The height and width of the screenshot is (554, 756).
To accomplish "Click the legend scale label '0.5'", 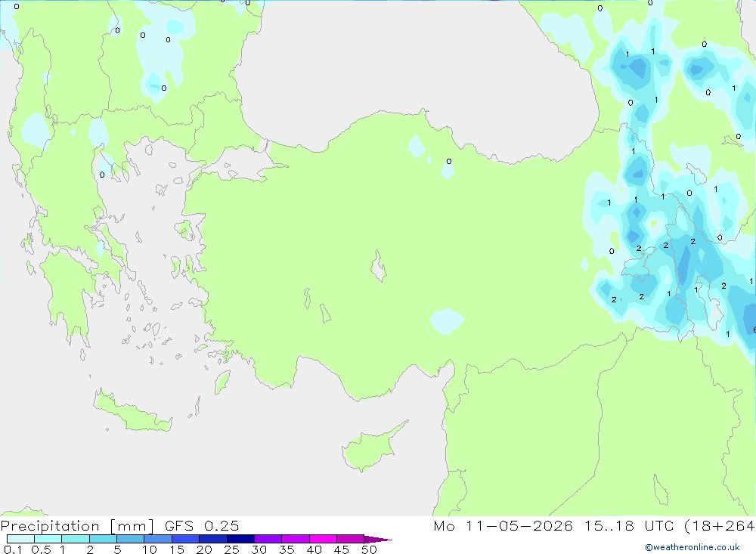I will tap(41, 549).
